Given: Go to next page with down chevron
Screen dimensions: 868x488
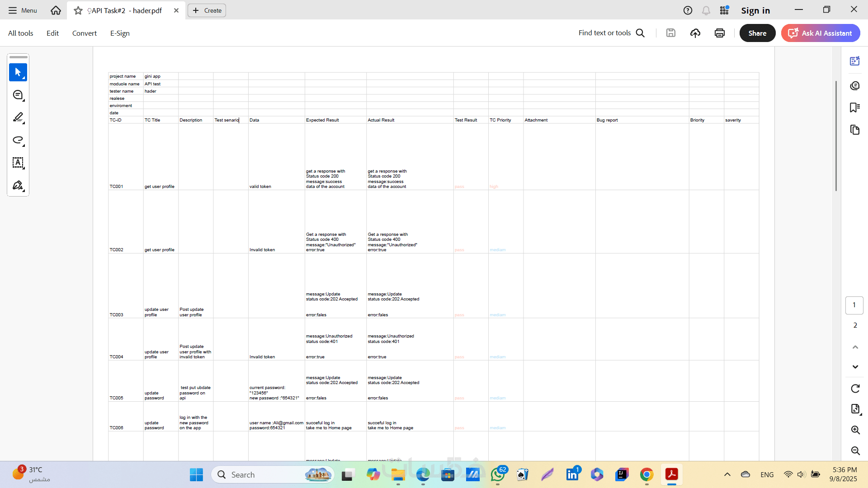Looking at the screenshot, I should coord(855,367).
